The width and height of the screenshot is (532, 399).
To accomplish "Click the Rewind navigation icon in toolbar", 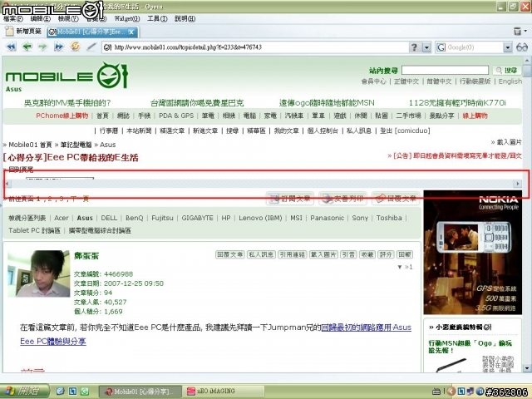I will (x=11, y=47).
